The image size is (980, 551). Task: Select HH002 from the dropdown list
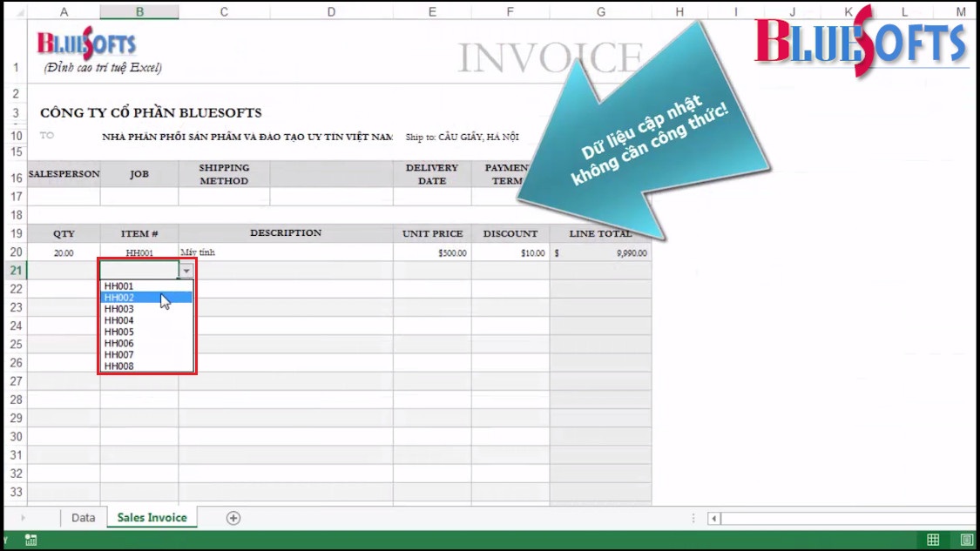(119, 298)
